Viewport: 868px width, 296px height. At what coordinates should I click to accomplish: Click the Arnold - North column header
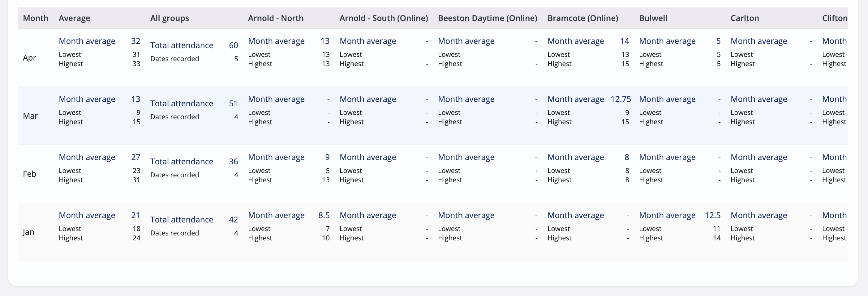coord(276,18)
